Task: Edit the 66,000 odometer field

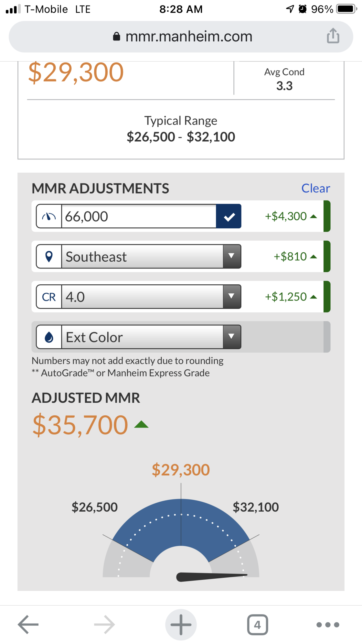Action: click(x=138, y=216)
